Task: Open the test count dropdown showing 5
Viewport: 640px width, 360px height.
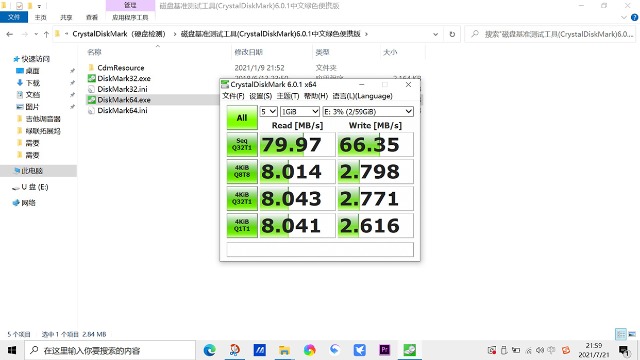Action: [269, 111]
